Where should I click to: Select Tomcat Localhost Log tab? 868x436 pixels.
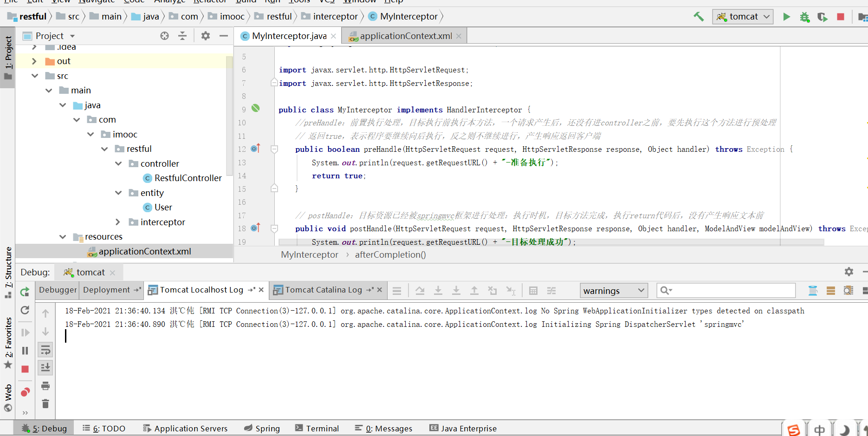point(201,290)
